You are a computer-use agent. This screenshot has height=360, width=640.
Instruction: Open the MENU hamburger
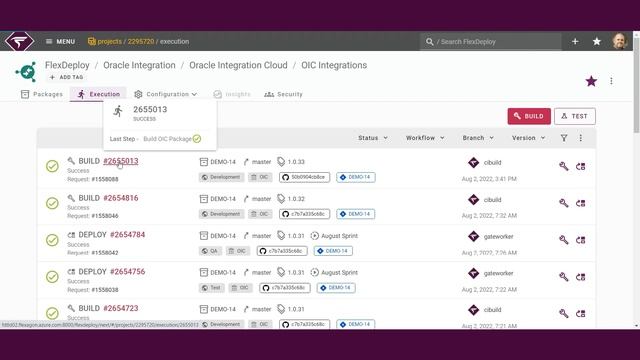coord(60,42)
